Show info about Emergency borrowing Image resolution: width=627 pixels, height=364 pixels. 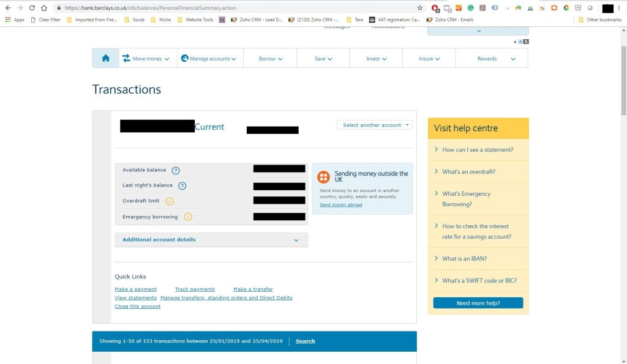tap(188, 217)
